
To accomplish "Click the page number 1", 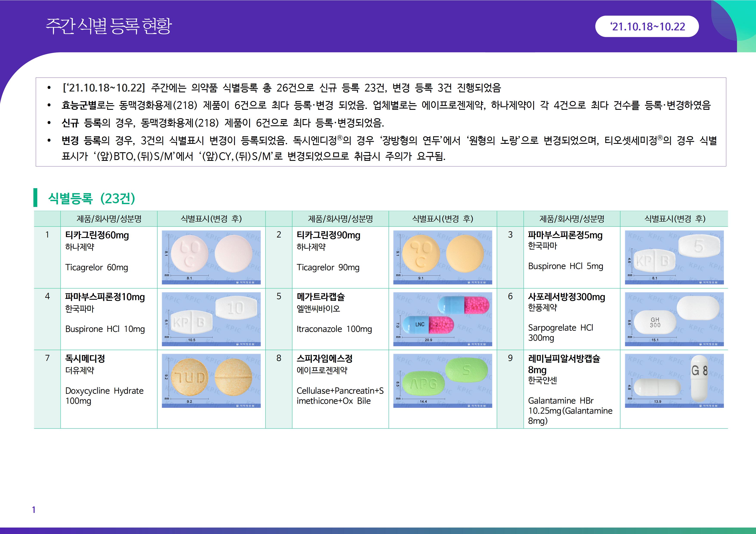I will (34, 510).
